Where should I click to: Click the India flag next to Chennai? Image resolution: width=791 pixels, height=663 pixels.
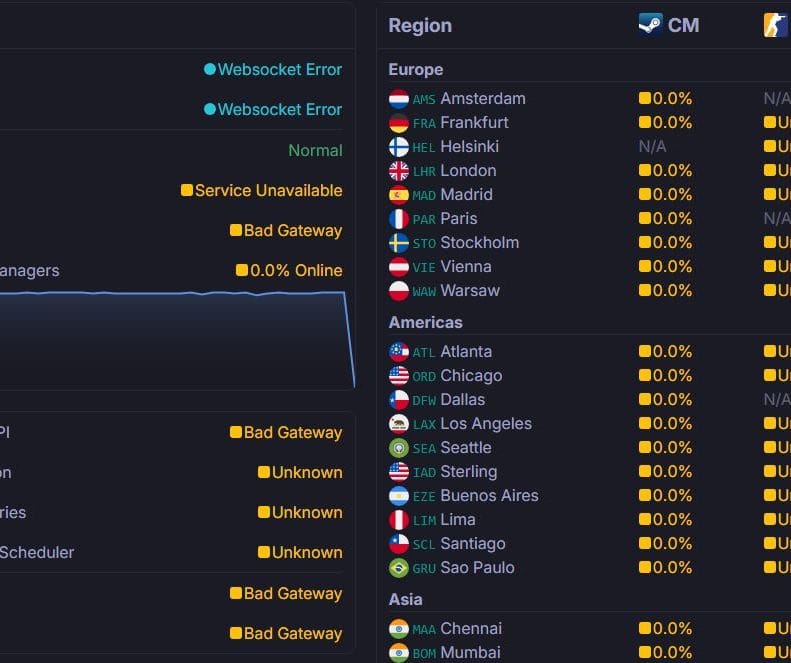click(399, 629)
